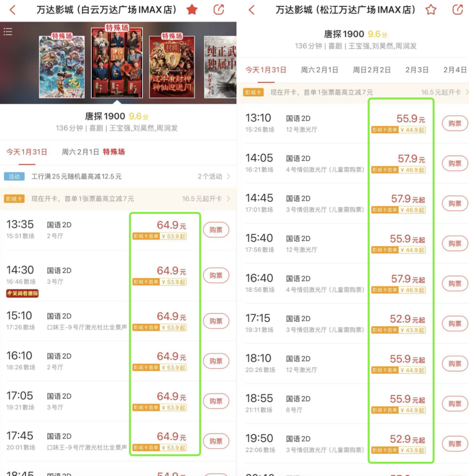The height and width of the screenshot is (476, 469).
Task: Tap back arrow on 松江万达广场 cinema page
Action: pos(251,10)
